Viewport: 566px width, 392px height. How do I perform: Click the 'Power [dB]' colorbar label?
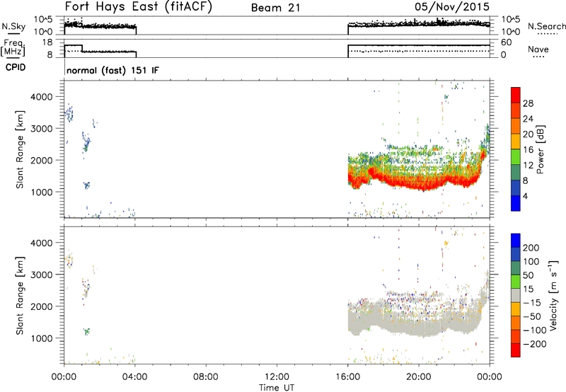click(x=540, y=150)
